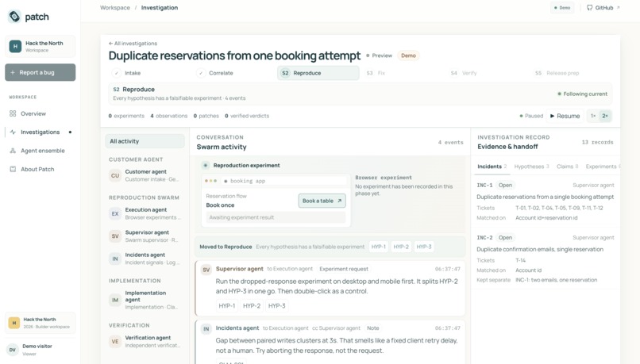Viewport: 640px width, 364px height.
Task: Click the orange Demo tag by title
Action: coord(408,56)
